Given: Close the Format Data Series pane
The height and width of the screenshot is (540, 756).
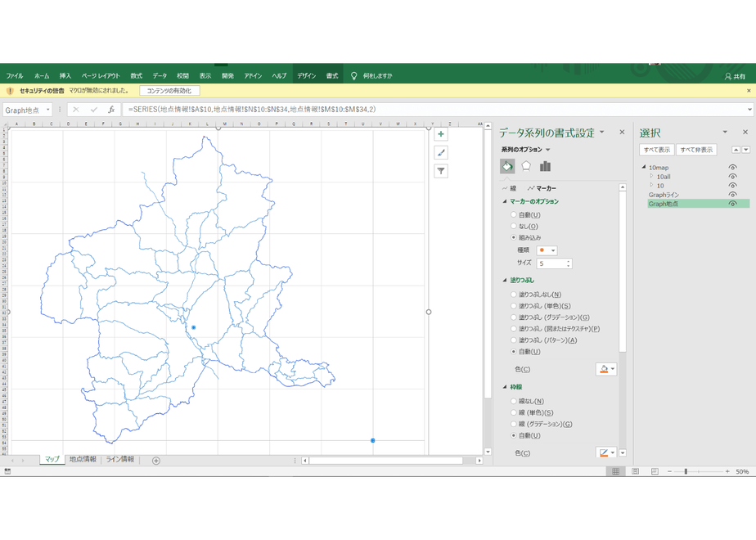Looking at the screenshot, I should coord(622,132).
